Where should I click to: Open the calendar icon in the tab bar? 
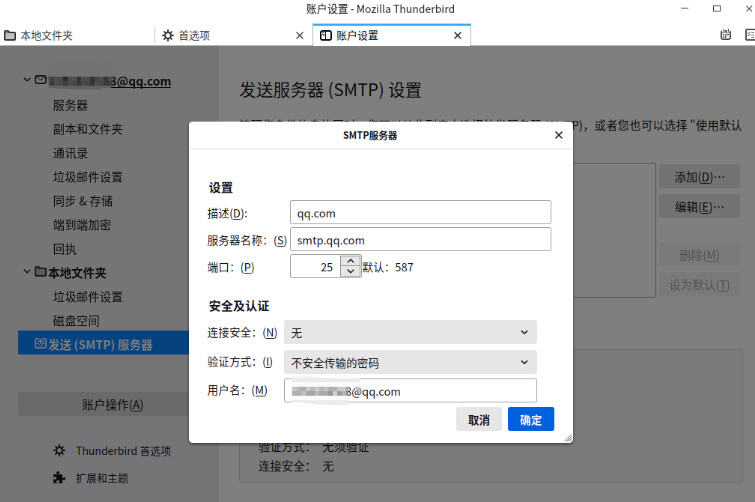(726, 35)
